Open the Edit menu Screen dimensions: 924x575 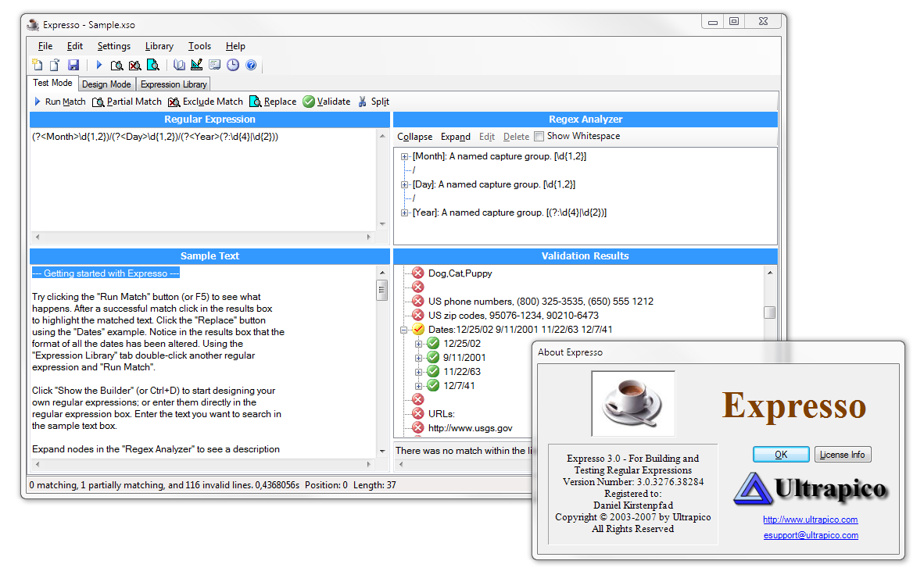point(75,46)
